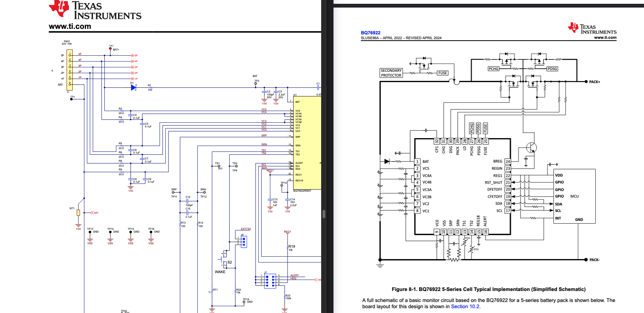
Task: Click the yellow U1 BQ76922RSNT chip body
Action: (307, 143)
